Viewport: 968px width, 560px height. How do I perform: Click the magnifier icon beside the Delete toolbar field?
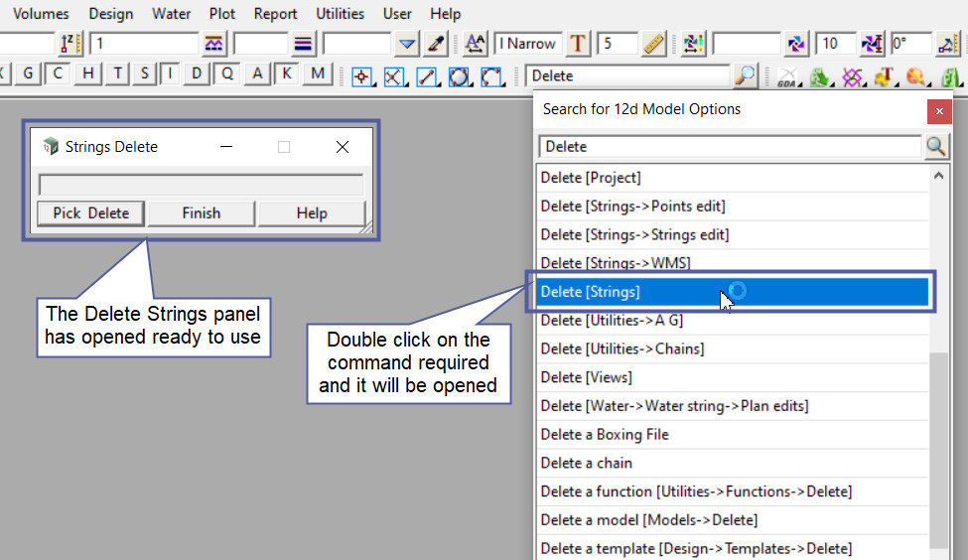click(x=745, y=75)
